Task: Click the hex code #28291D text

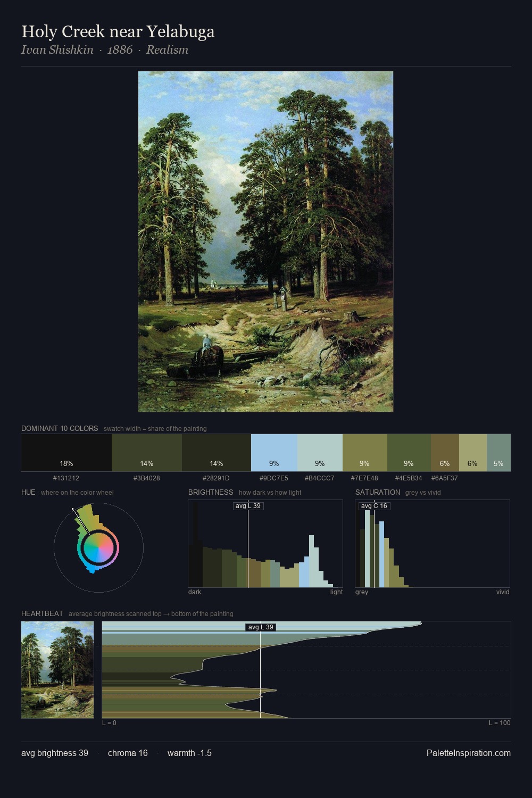Action: (216, 478)
